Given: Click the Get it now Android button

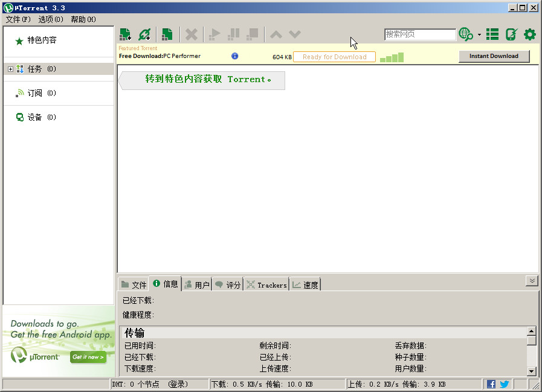Looking at the screenshot, I should [x=88, y=357].
